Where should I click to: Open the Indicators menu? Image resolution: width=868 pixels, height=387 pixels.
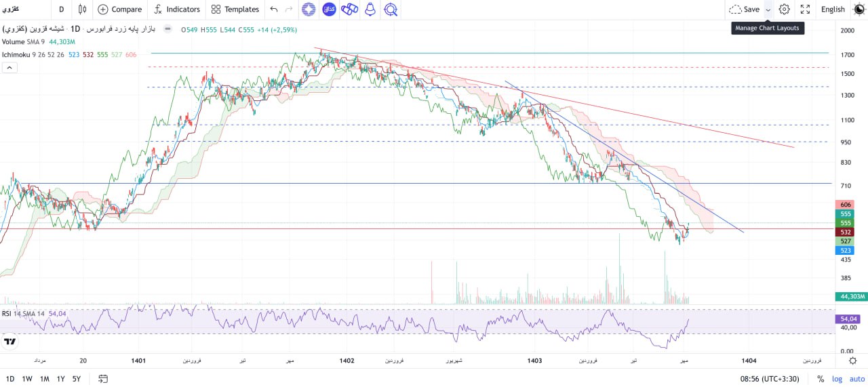pyautogui.click(x=176, y=9)
